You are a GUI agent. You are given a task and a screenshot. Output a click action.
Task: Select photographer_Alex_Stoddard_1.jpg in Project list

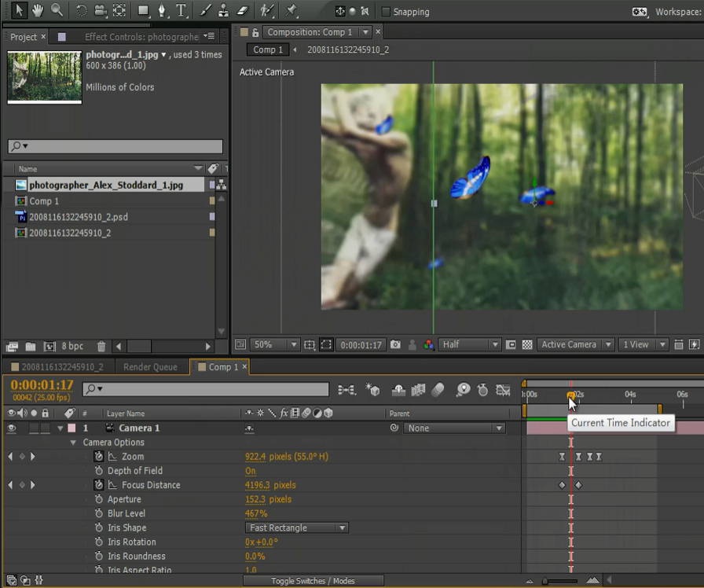(x=106, y=185)
